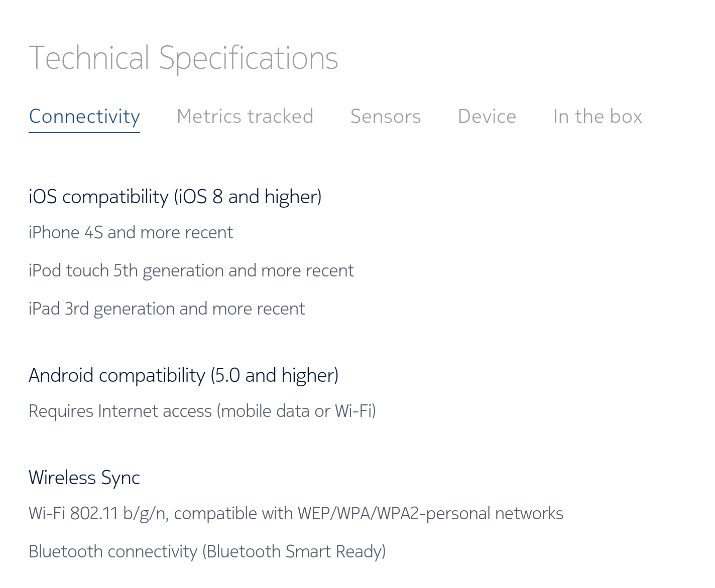Image resolution: width=715 pixels, height=588 pixels.
Task: Click the Wireless Sync heading
Action: pyautogui.click(x=84, y=478)
